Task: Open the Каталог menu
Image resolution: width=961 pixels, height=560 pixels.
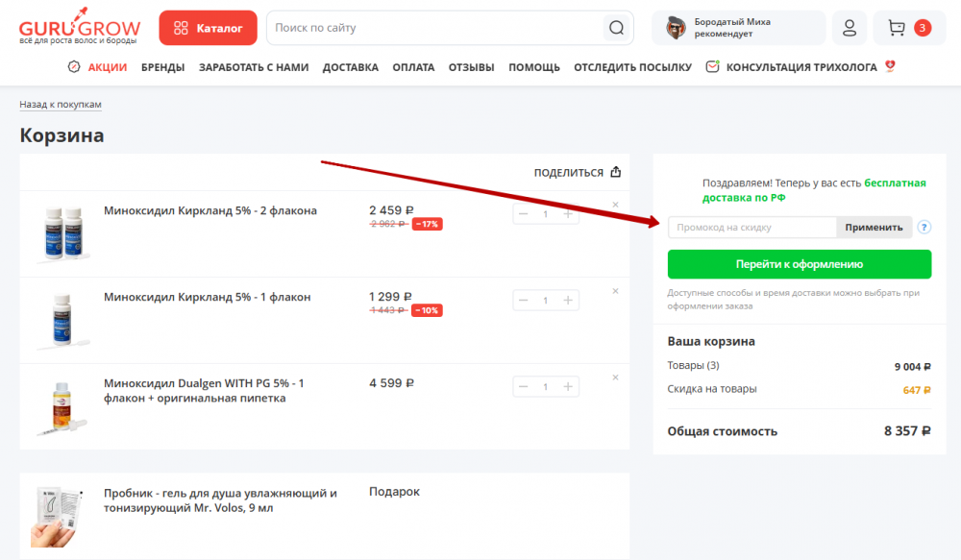Action: pos(209,28)
